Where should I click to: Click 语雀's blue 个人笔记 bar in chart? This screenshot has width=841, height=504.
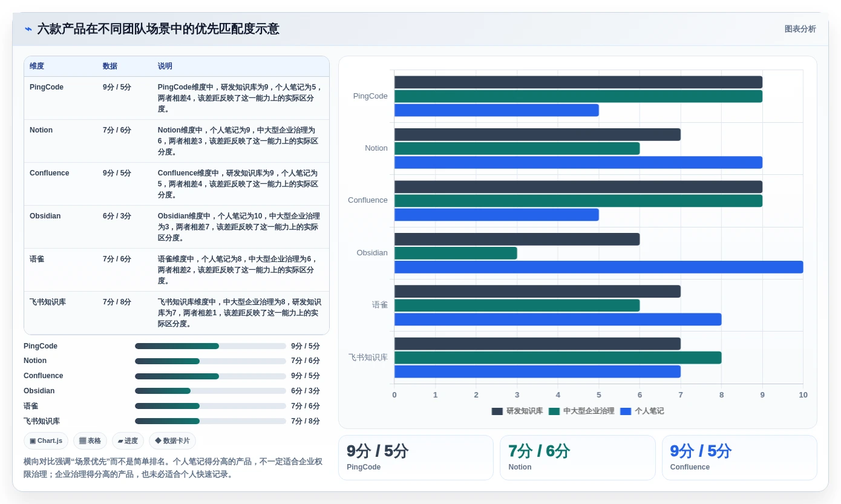(558, 319)
